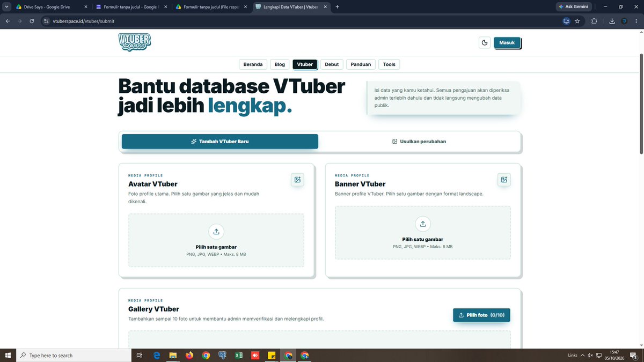Click the Masuk login button
The image size is (644, 362).
click(507, 42)
